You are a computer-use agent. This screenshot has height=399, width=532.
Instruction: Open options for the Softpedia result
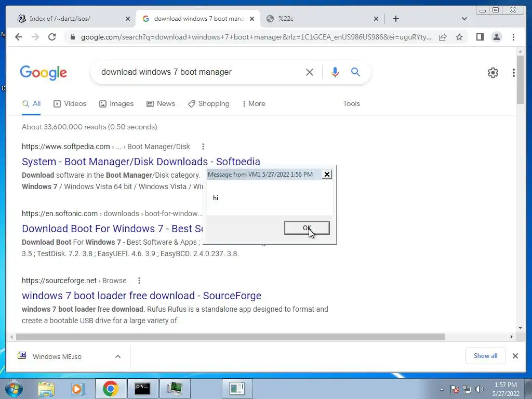tap(203, 147)
